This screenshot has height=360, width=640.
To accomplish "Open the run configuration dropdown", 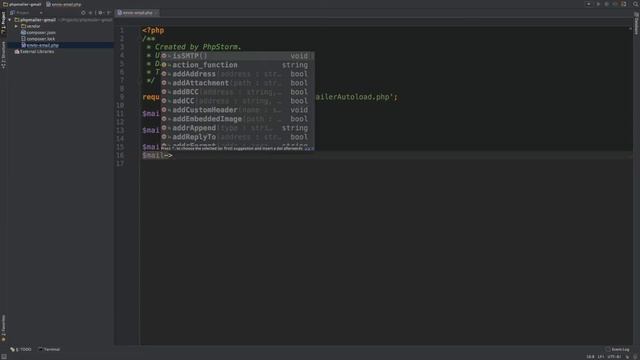I will click(588, 4).
